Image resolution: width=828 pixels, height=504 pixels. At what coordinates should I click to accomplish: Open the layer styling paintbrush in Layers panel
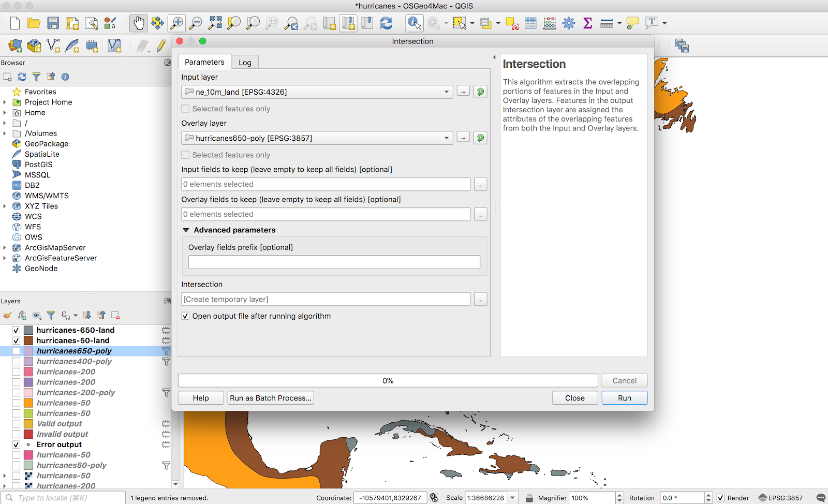click(x=7, y=315)
